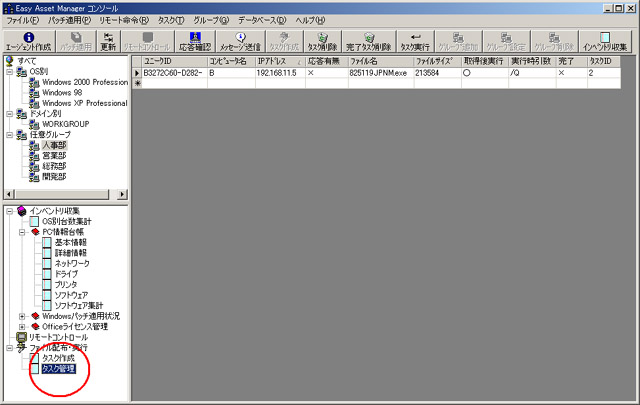Viewport: 640px width, 405px height.
Task: Select the タスク作成 tree item
Action: [58, 358]
